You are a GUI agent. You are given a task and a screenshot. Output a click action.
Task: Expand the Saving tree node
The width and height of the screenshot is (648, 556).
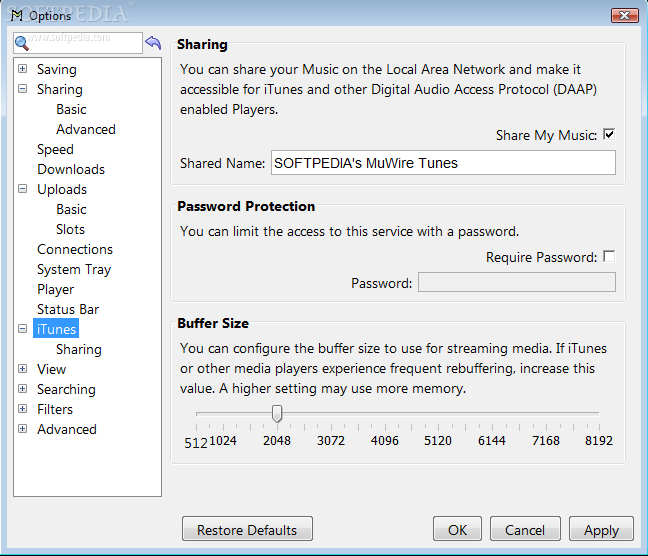23,69
